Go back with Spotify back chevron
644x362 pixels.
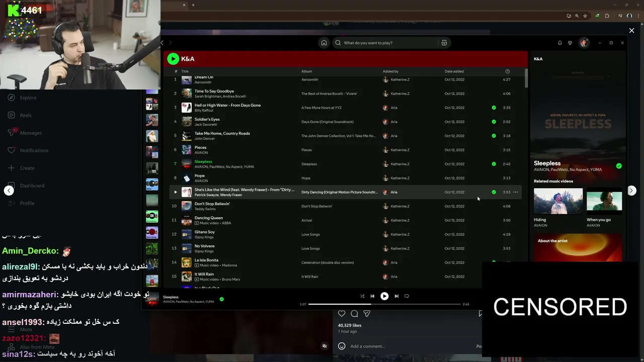tap(162, 43)
